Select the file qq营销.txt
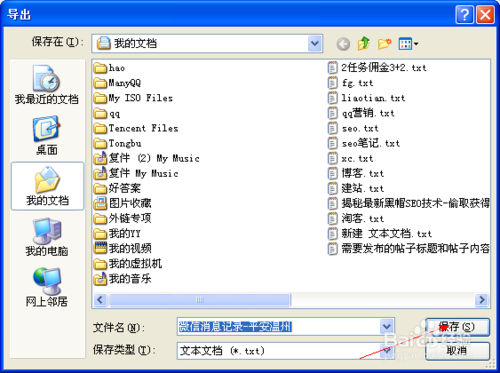The height and width of the screenshot is (373, 500). click(361, 113)
